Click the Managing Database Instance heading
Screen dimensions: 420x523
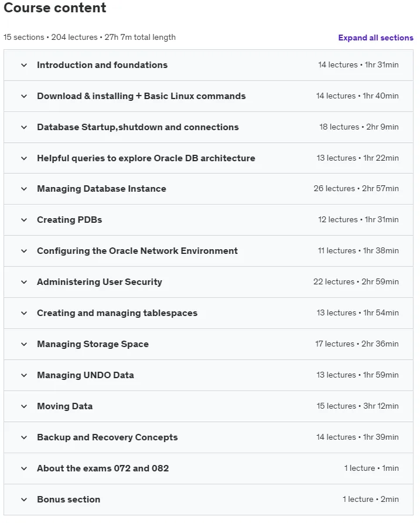[x=101, y=189]
